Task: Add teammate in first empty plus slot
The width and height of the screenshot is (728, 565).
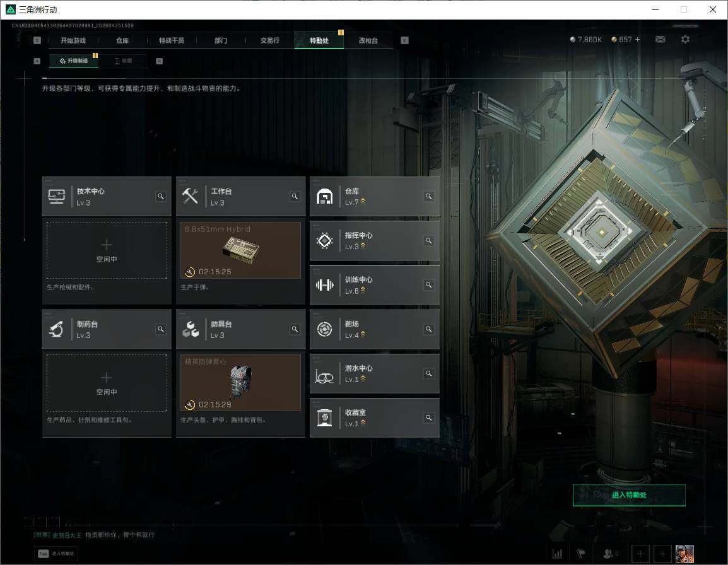Action: pyautogui.click(x=640, y=554)
